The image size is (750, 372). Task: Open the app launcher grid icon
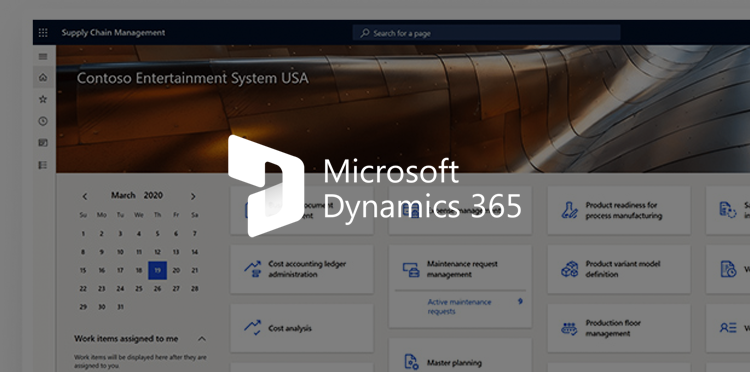point(43,33)
